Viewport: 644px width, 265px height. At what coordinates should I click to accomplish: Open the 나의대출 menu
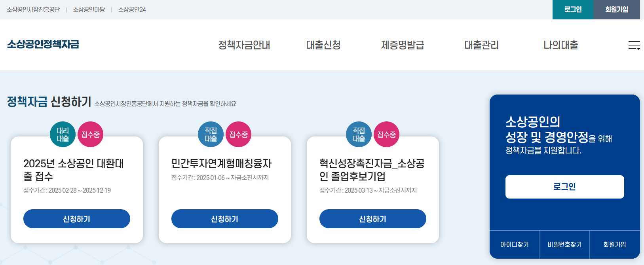560,45
